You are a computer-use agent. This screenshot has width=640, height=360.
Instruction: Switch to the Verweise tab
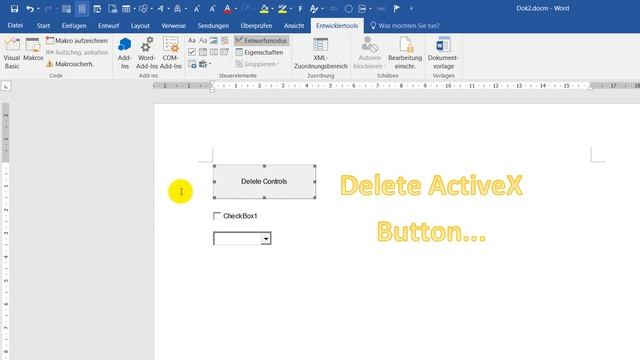(x=173, y=26)
